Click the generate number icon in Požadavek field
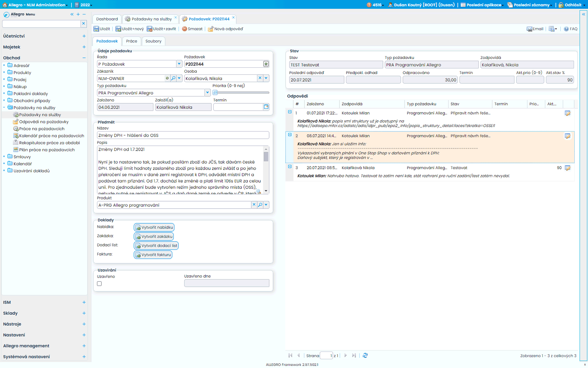 tap(266, 64)
